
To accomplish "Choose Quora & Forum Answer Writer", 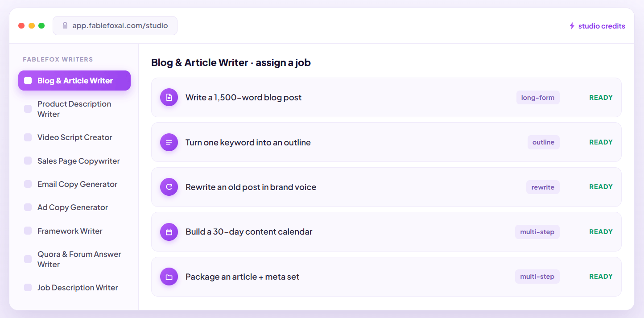I will coord(74,259).
